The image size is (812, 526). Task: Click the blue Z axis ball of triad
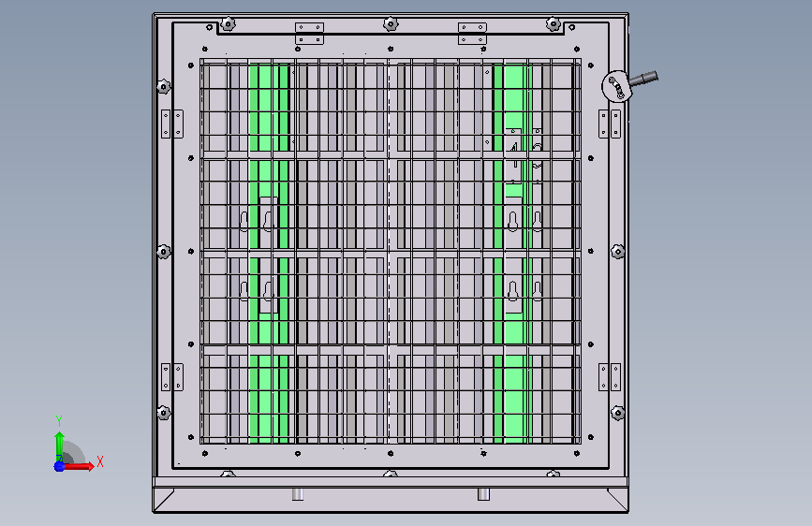tap(59, 466)
